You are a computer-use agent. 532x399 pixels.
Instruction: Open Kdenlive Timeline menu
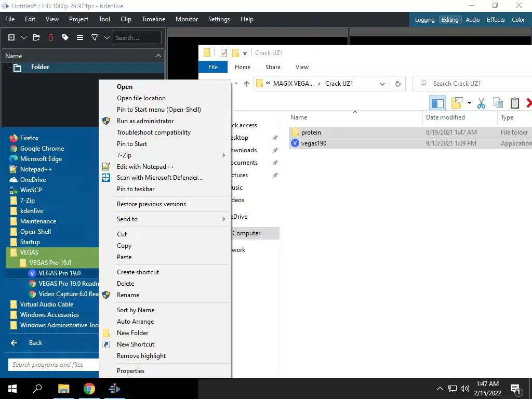(x=153, y=19)
